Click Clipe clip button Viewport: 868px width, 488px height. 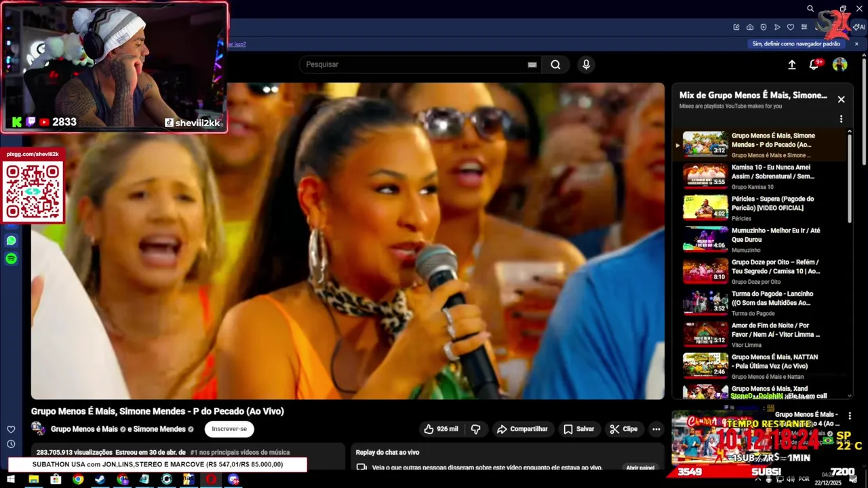coord(623,429)
